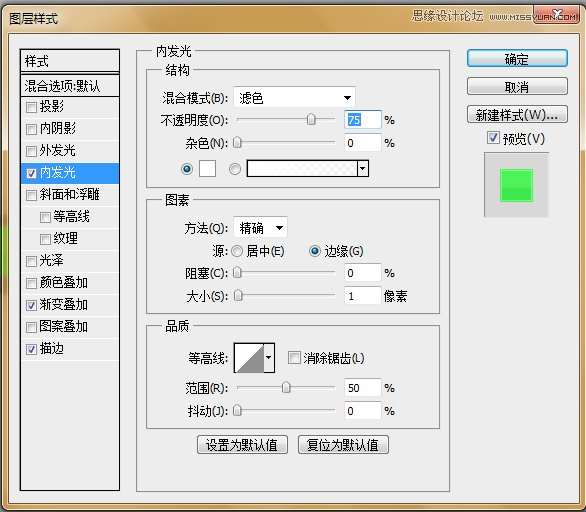Click the green style preview thumbnail
Screen dimensions: 586x512
pyautogui.click(x=516, y=185)
